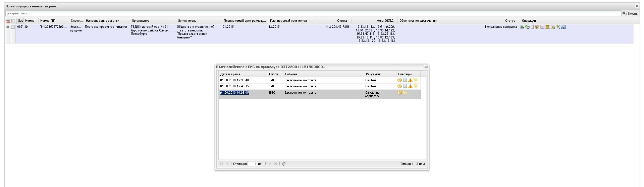
Task: Click the gold scroll icon in Операции
Action: [x=547, y=27]
